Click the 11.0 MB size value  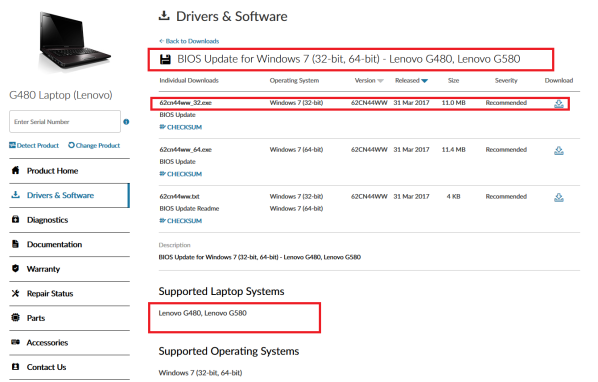453,103
